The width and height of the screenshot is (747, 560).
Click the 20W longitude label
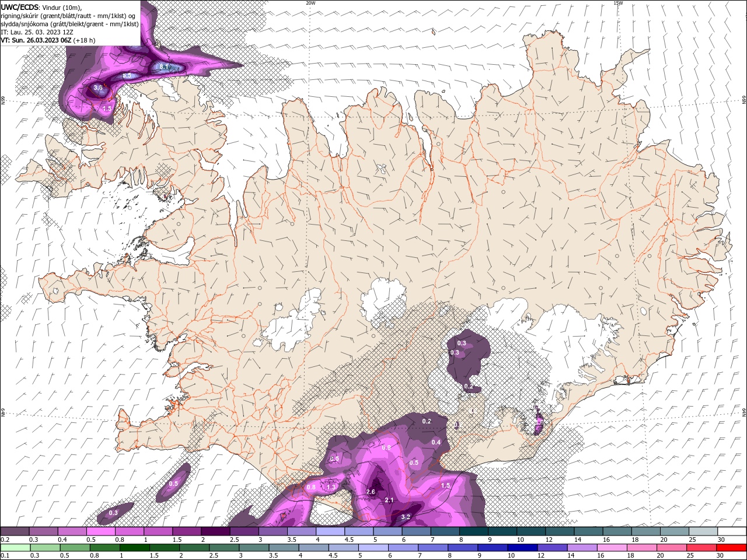click(310, 3)
